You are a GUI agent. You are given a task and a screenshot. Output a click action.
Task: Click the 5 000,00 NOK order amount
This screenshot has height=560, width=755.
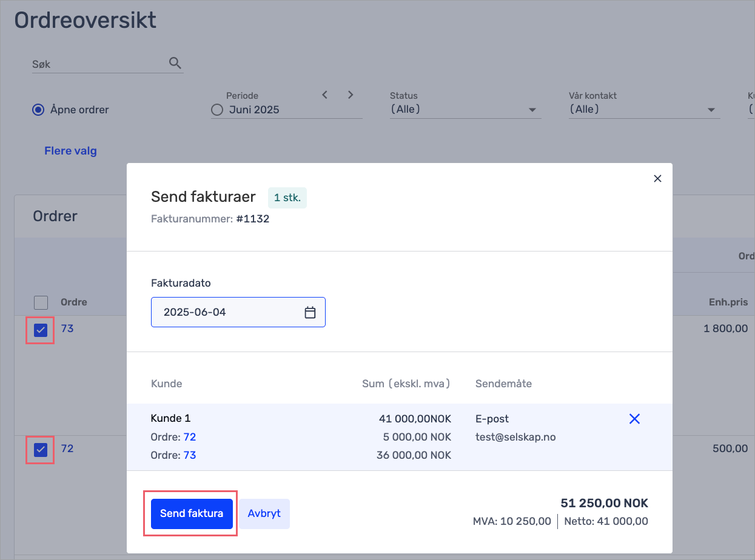coord(417,437)
